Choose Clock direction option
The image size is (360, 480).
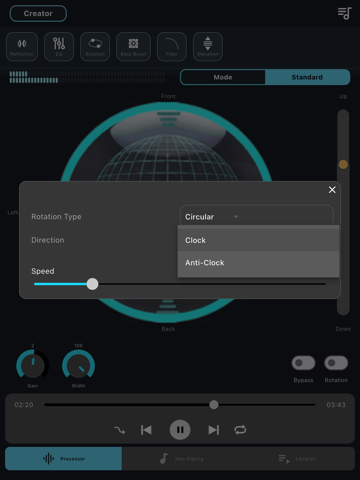coord(258,240)
